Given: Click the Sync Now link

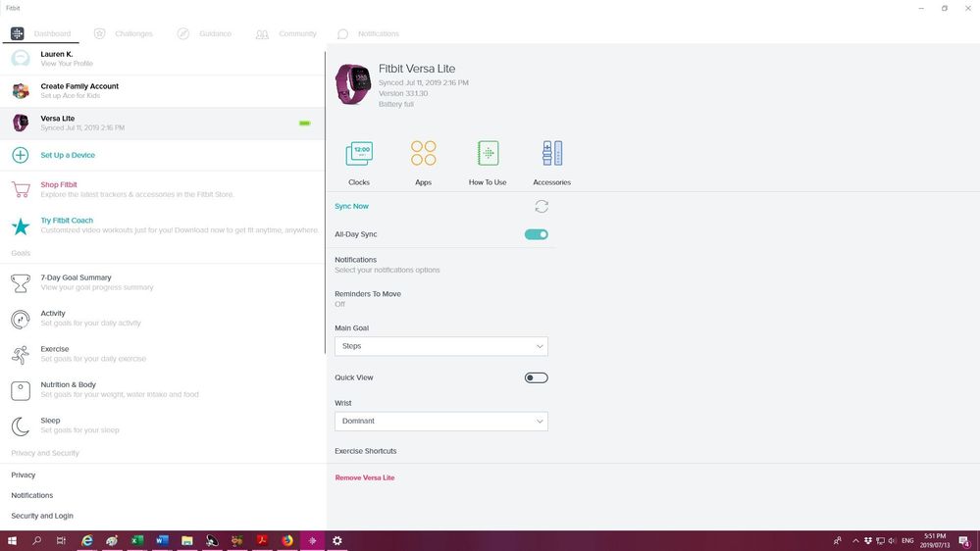Looking at the screenshot, I should click(x=352, y=206).
